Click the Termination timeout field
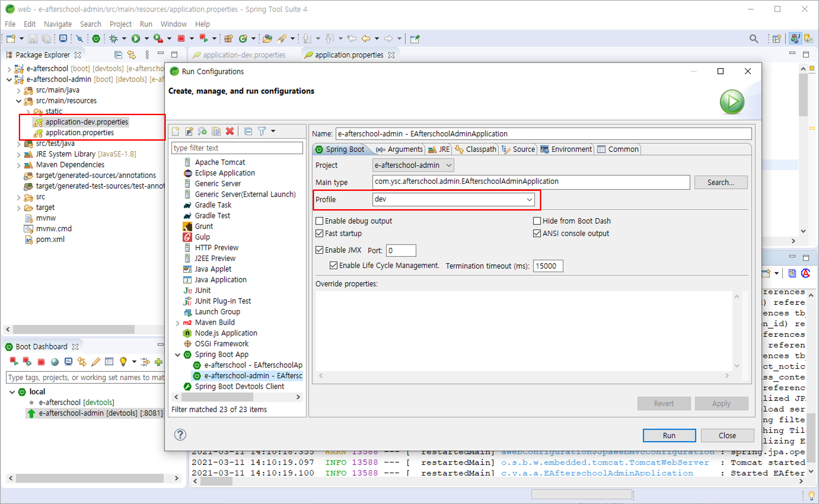819x504 pixels. 547,266
